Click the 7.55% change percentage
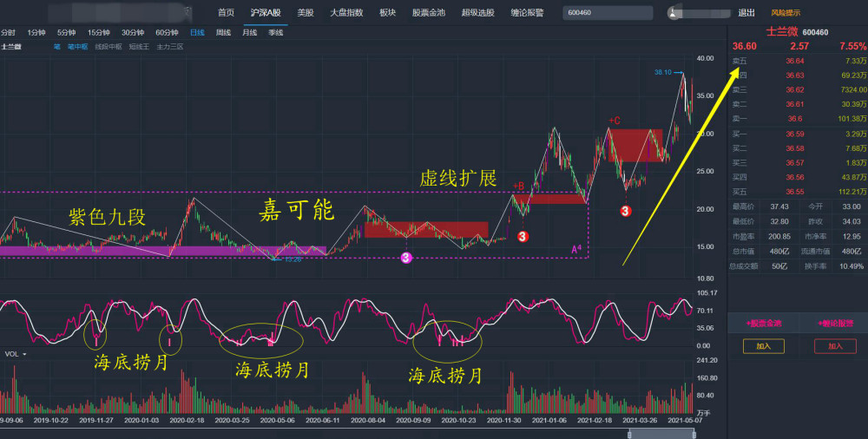Image resolution: width=868 pixels, height=439 pixels. [853, 47]
